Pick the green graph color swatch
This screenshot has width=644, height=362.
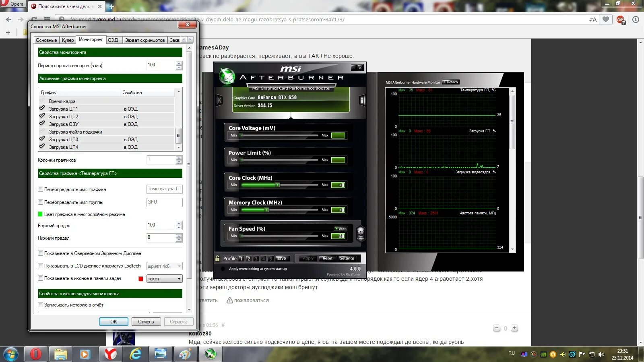coord(40,214)
